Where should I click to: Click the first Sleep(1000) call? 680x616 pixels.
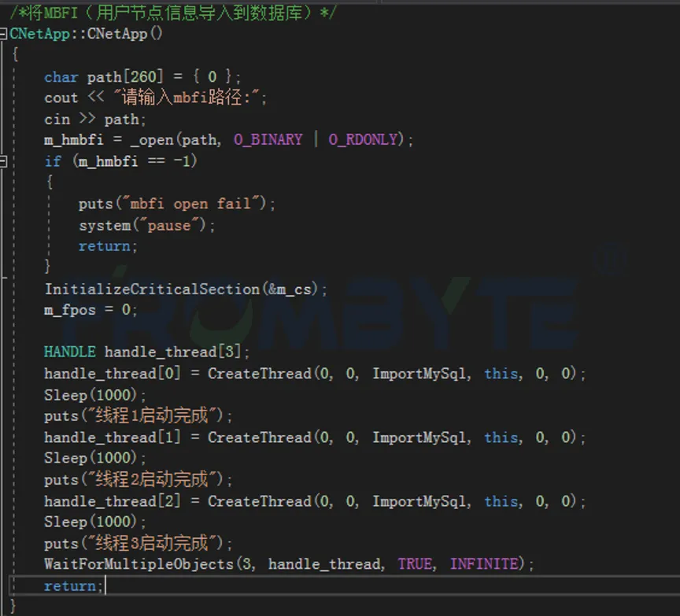94,395
